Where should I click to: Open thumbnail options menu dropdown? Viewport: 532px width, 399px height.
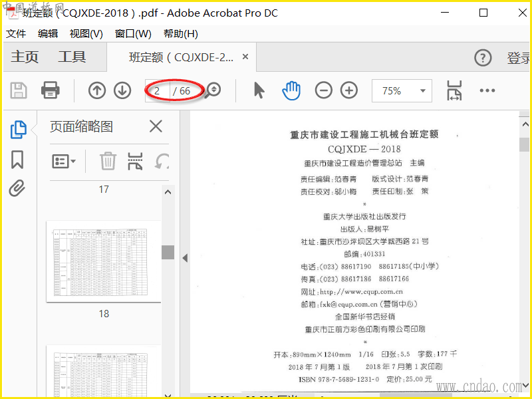[x=63, y=161]
